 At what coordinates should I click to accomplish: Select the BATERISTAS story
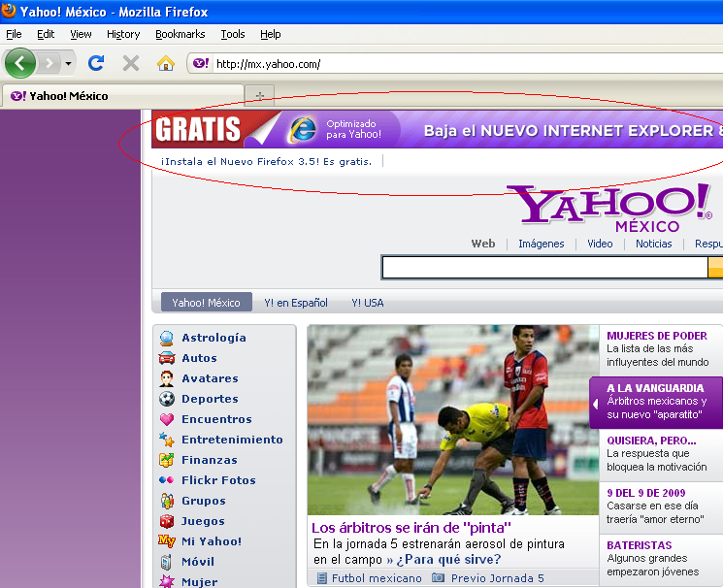661,559
